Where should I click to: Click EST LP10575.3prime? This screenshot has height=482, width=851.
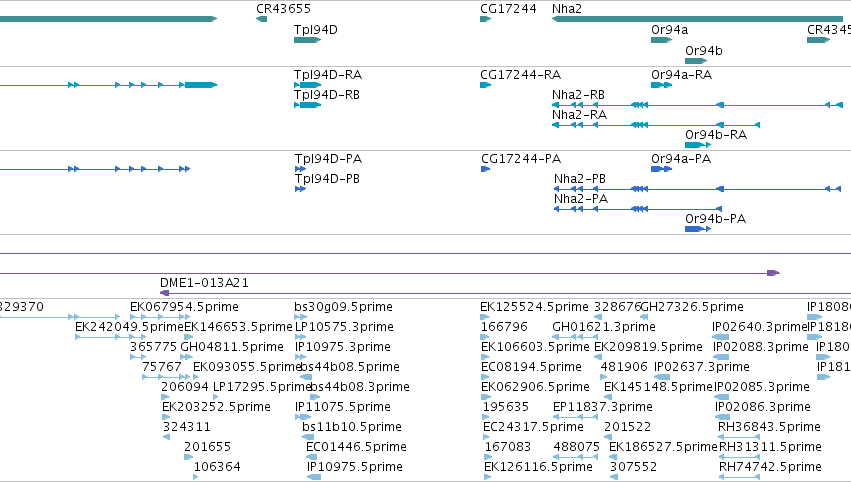(344, 327)
